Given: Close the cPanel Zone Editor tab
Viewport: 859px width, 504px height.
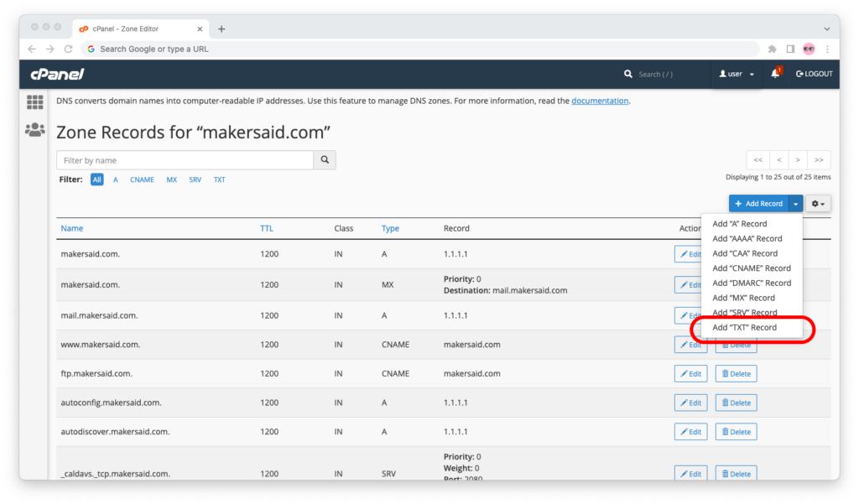Looking at the screenshot, I should click(200, 29).
